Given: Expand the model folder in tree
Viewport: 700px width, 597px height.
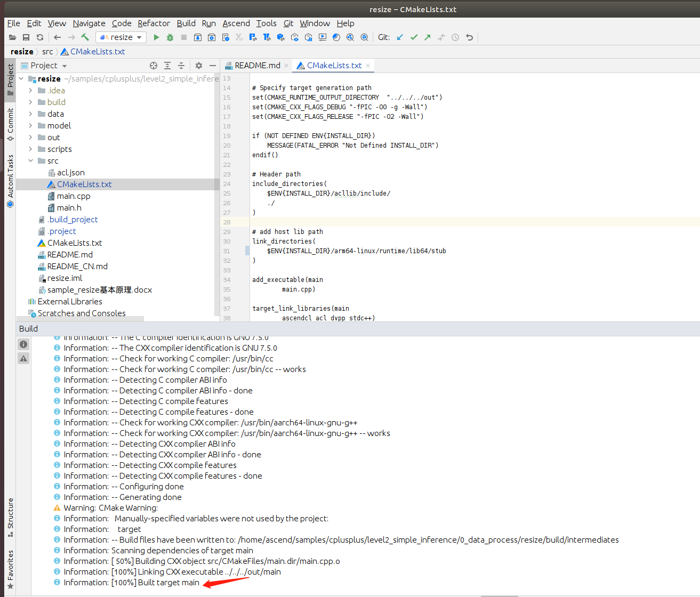Looking at the screenshot, I should coord(30,126).
